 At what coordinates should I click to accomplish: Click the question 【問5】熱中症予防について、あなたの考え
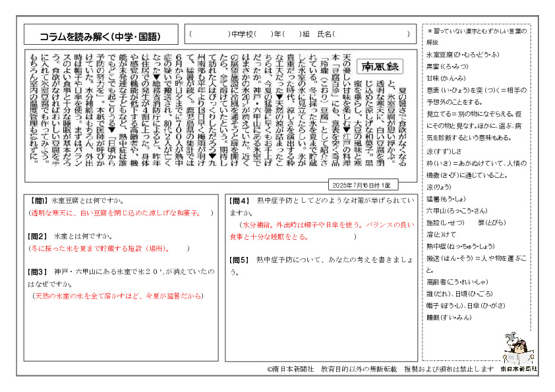click(x=321, y=266)
